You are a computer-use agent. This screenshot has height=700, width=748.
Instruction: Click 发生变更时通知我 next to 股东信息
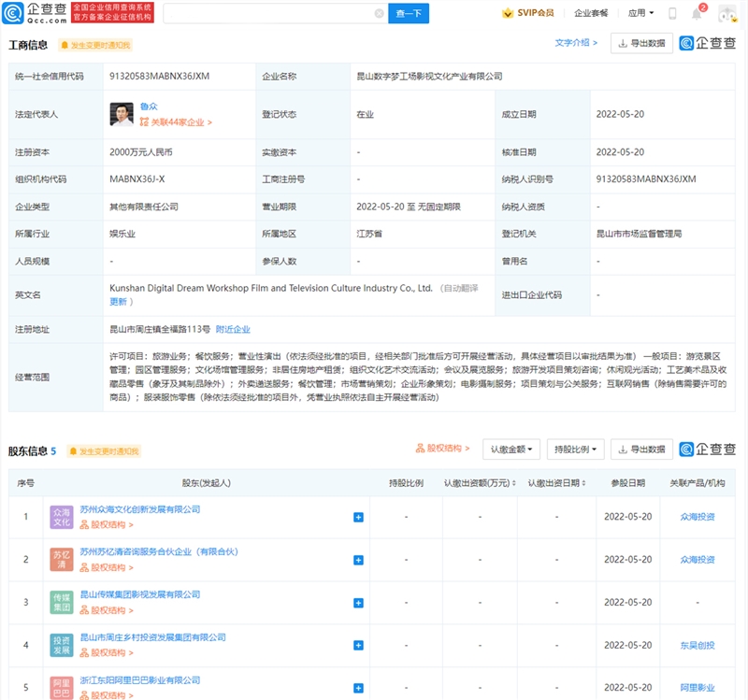[104, 451]
